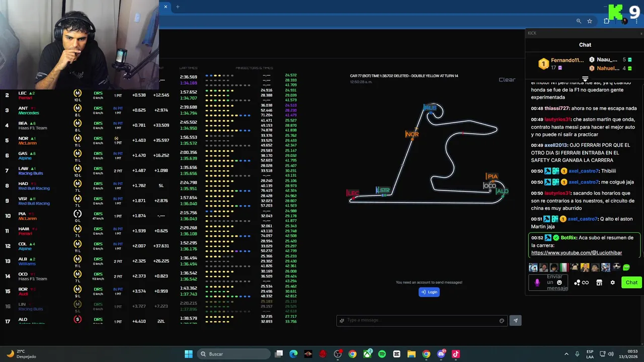This screenshot has height=362, width=644.
Task: Open a new browser tab with plus
Action: tap(178, 7)
